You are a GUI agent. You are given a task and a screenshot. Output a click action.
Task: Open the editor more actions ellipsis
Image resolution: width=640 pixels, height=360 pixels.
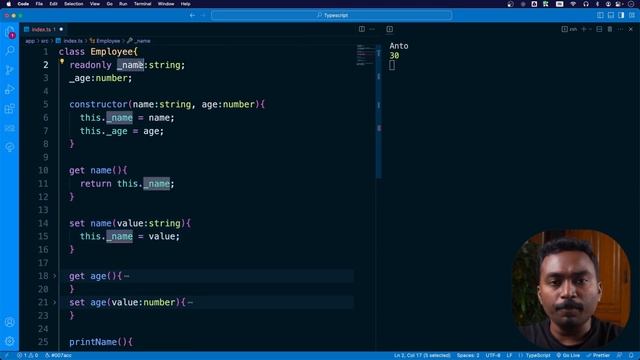tap(372, 29)
